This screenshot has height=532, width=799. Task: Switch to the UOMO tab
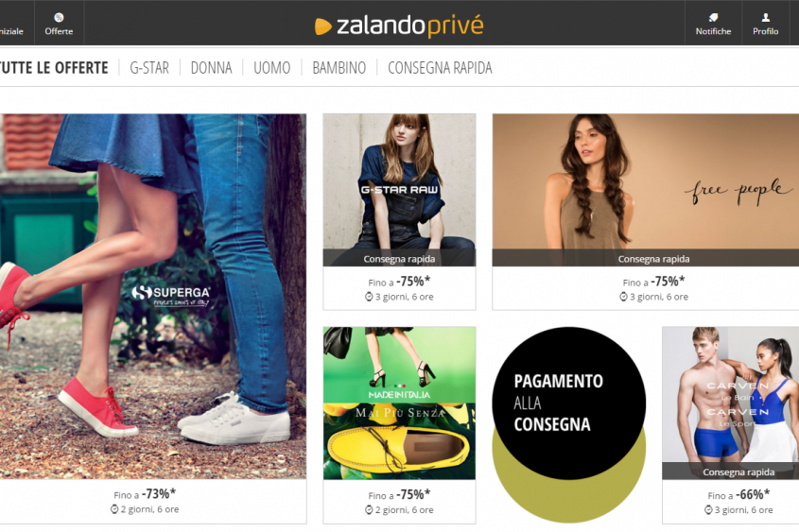[271, 68]
